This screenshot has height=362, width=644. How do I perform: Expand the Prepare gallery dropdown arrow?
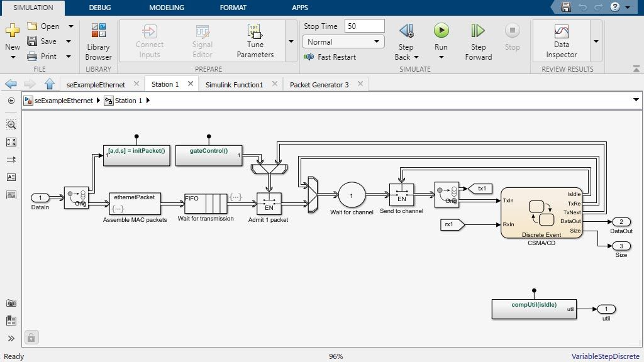click(x=291, y=41)
